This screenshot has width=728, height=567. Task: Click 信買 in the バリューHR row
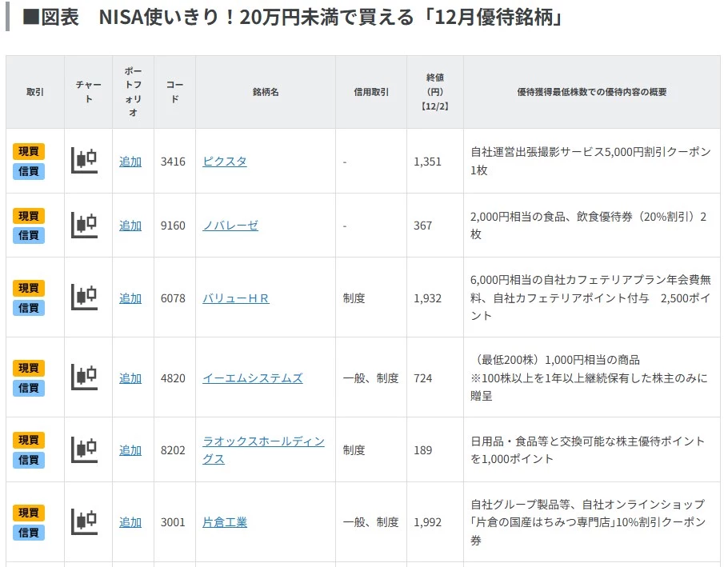pos(29,308)
